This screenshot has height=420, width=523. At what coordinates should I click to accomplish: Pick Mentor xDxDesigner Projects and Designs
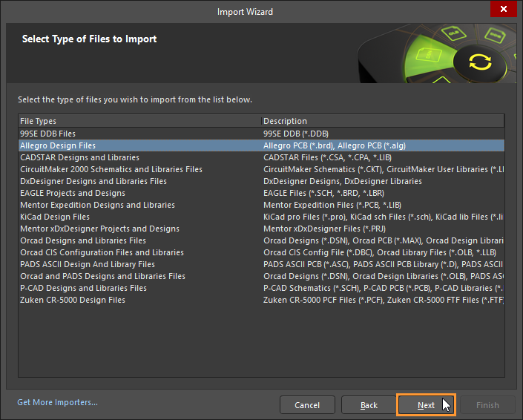(x=99, y=229)
